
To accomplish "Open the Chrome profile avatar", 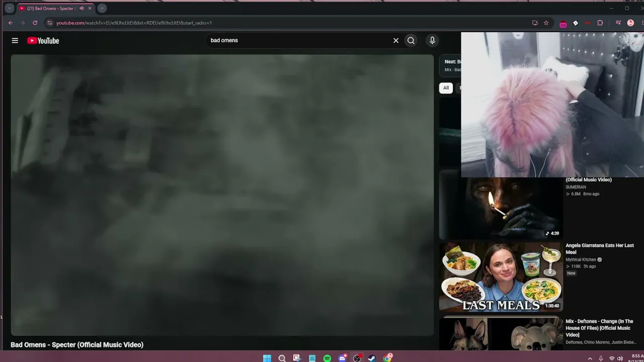I will 631,23.
